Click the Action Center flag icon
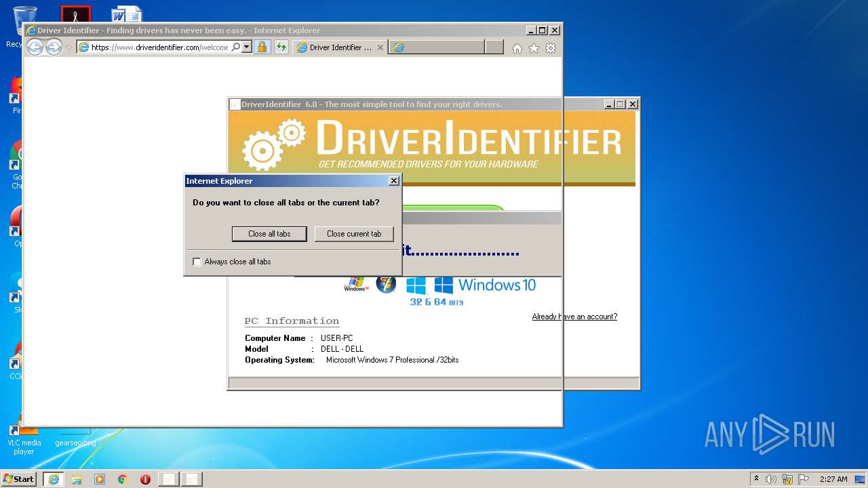 pos(803,479)
